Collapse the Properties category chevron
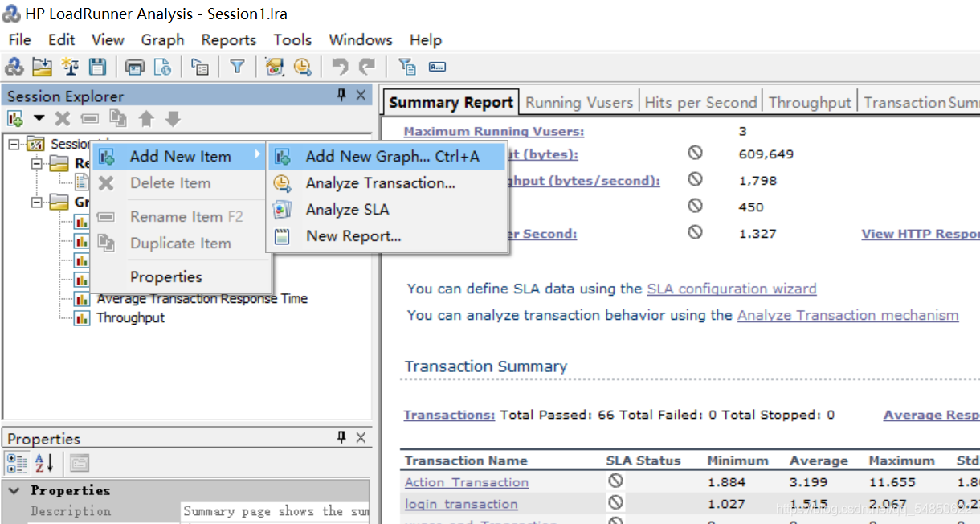This screenshot has width=980, height=524. coord(14,489)
